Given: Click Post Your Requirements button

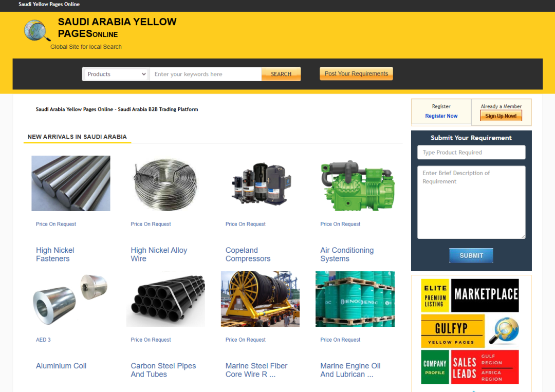Looking at the screenshot, I should click(356, 73).
